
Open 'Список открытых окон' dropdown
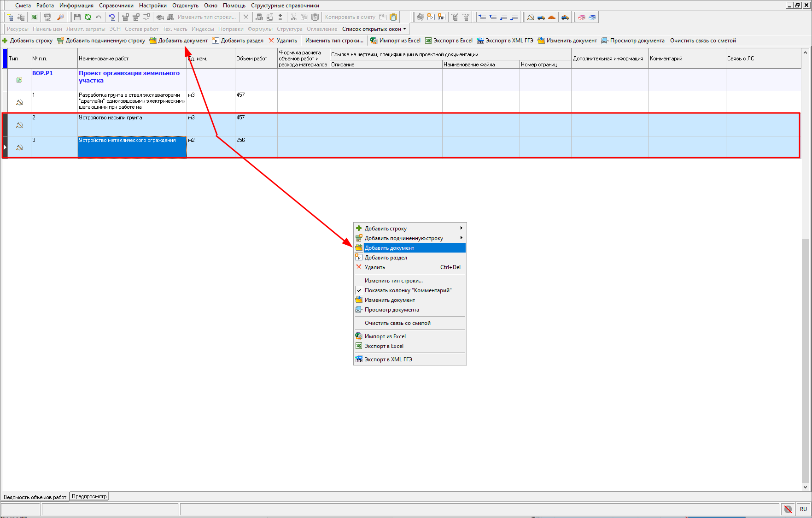374,29
